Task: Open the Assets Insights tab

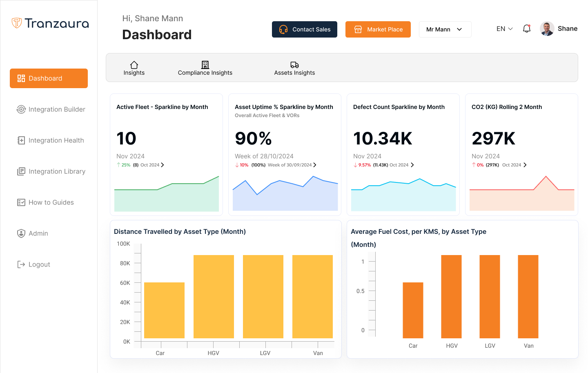Action: [x=294, y=68]
